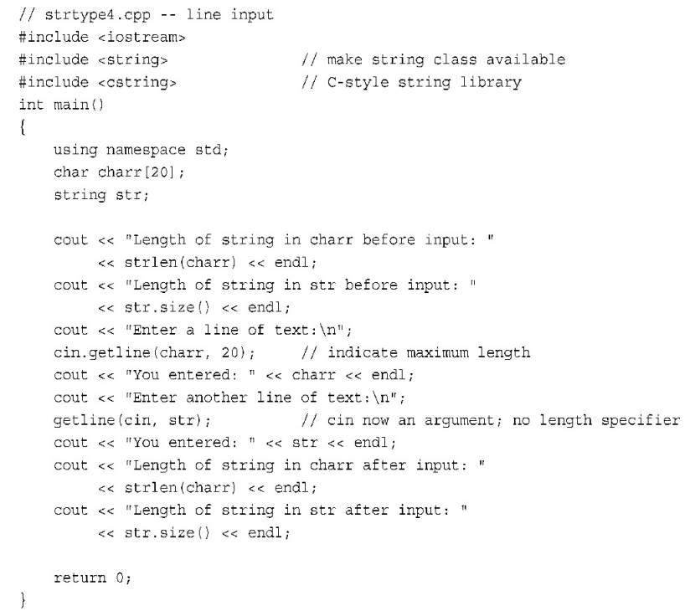Click the string str declaration
The height and width of the screenshot is (616, 685).
click(x=101, y=195)
